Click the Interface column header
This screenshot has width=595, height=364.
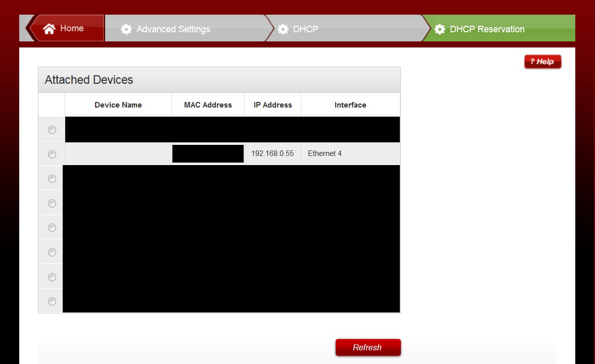pos(350,105)
